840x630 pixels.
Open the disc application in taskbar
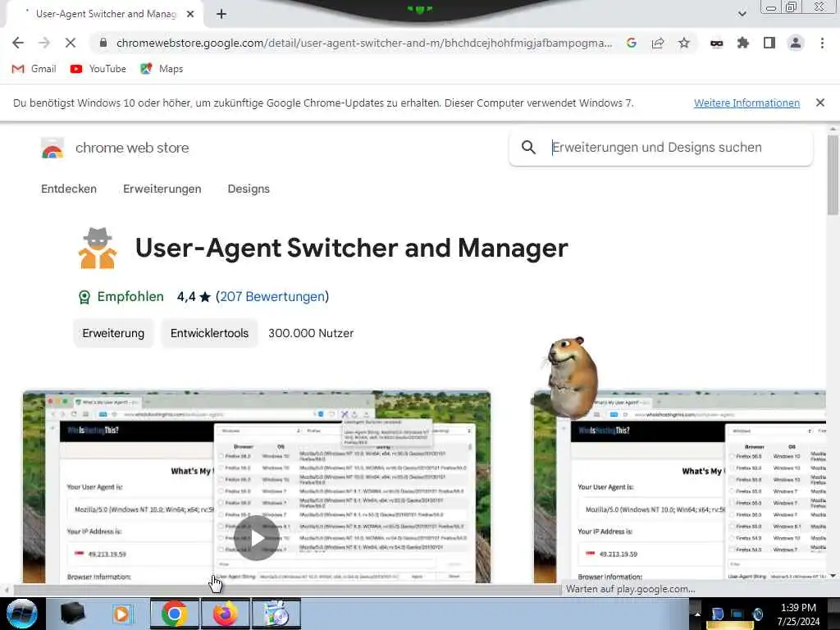pos(276,614)
